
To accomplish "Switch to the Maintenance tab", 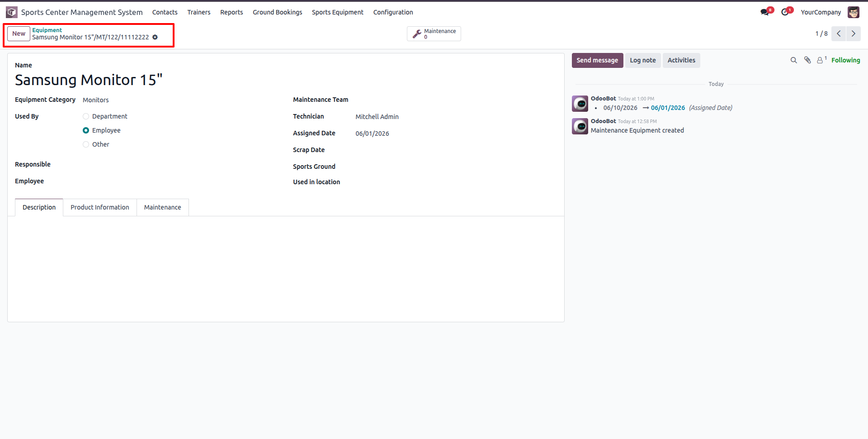I will (x=163, y=207).
